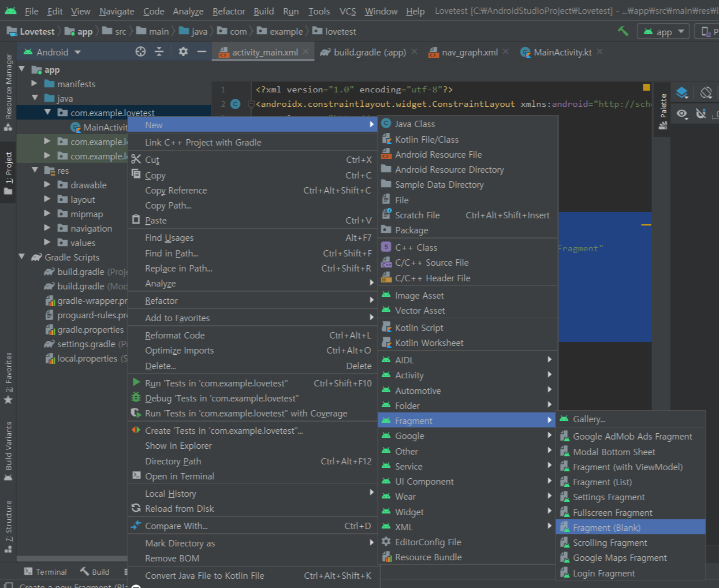
Task: Close the MainActivity.kt tab
Action: [600, 51]
